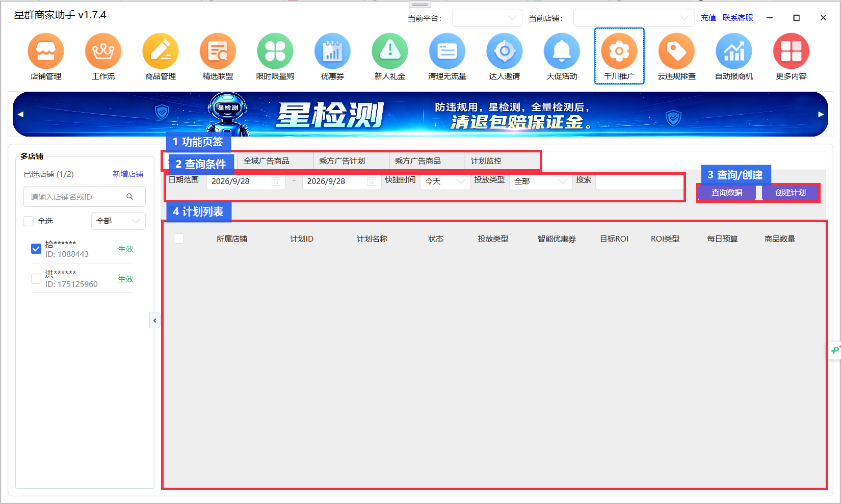Click the 充值 recharge link
Viewport: 841px width, 504px height.
click(x=708, y=18)
